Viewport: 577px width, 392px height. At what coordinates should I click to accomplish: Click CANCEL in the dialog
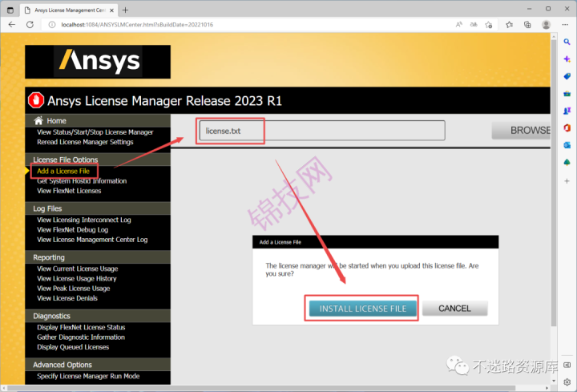455,309
